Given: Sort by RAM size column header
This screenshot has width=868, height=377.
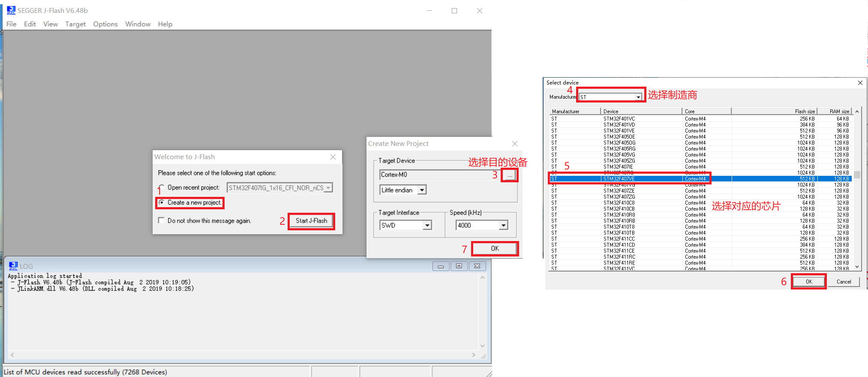Looking at the screenshot, I should (x=835, y=111).
